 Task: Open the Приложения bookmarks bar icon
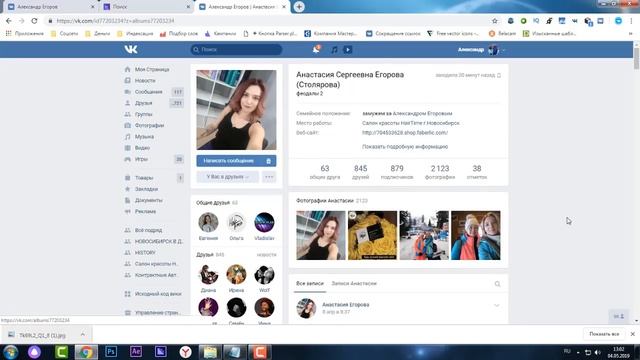point(24,33)
